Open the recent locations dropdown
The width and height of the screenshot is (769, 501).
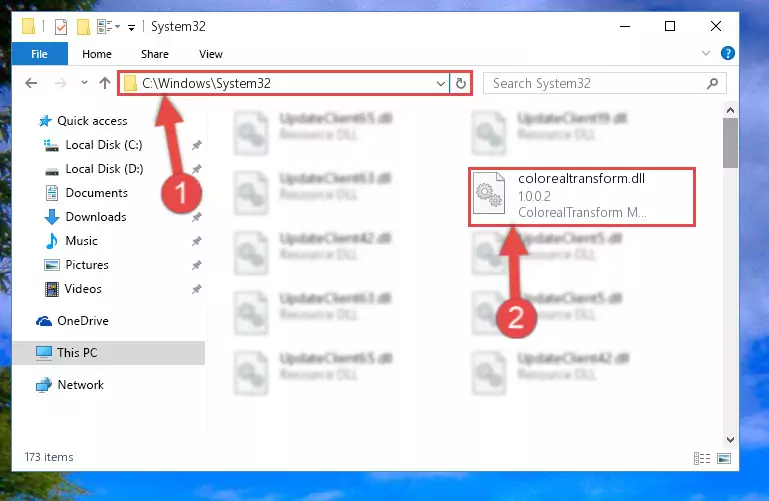click(84, 82)
